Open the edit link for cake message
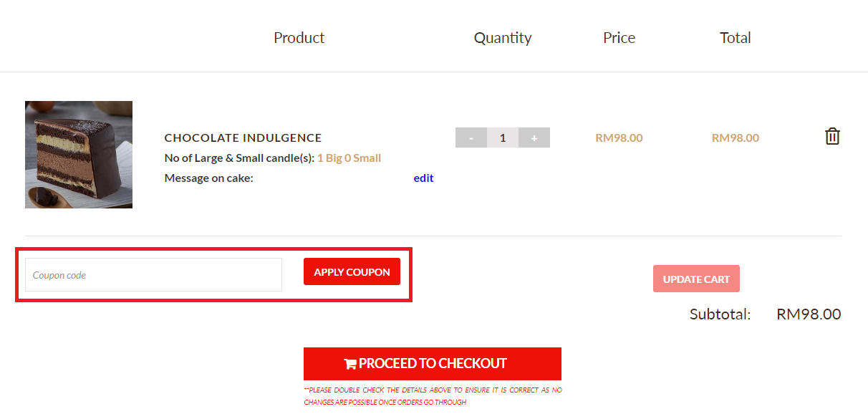Viewport: 868px width, 419px height. click(423, 178)
